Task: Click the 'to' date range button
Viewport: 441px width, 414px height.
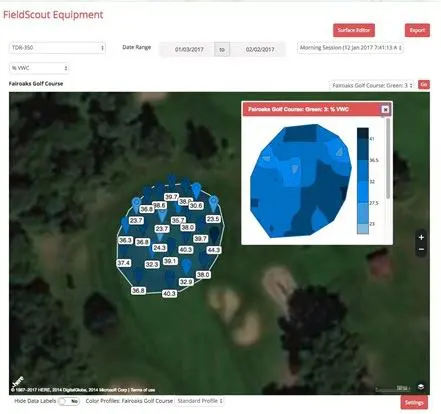Action: click(x=222, y=49)
